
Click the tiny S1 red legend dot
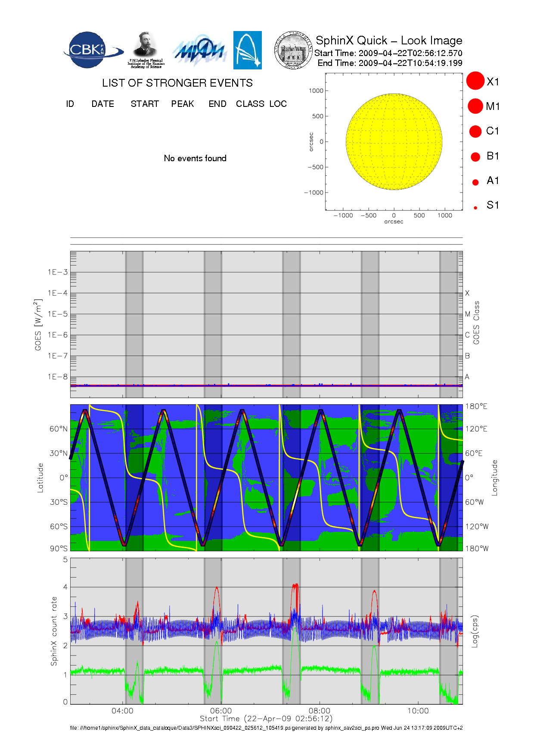click(x=475, y=208)
